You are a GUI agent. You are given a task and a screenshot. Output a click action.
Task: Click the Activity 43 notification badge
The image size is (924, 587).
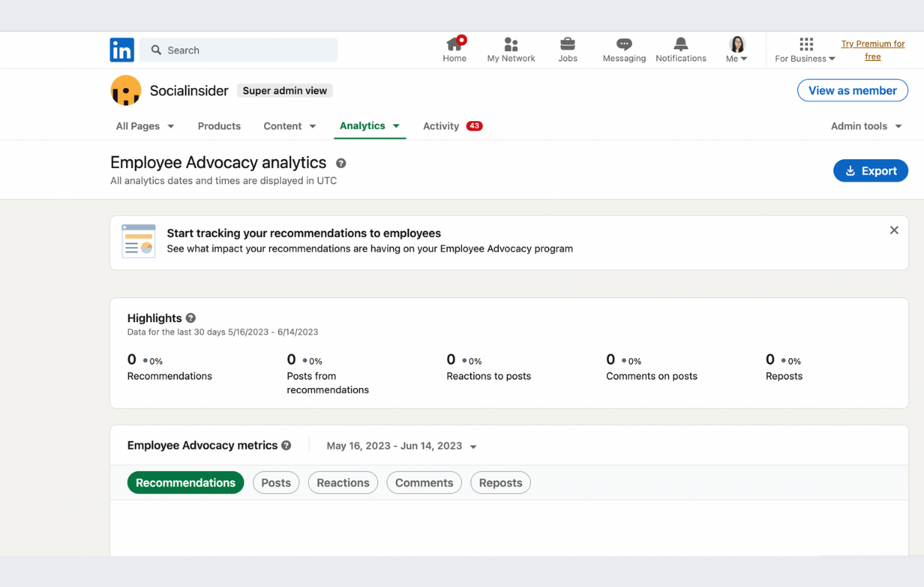[474, 126]
